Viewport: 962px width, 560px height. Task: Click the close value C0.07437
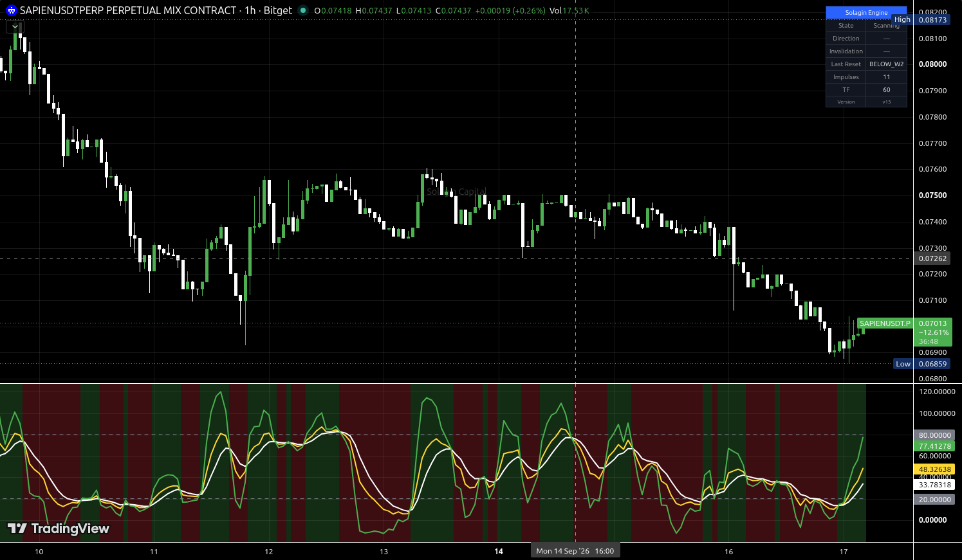tap(454, 11)
